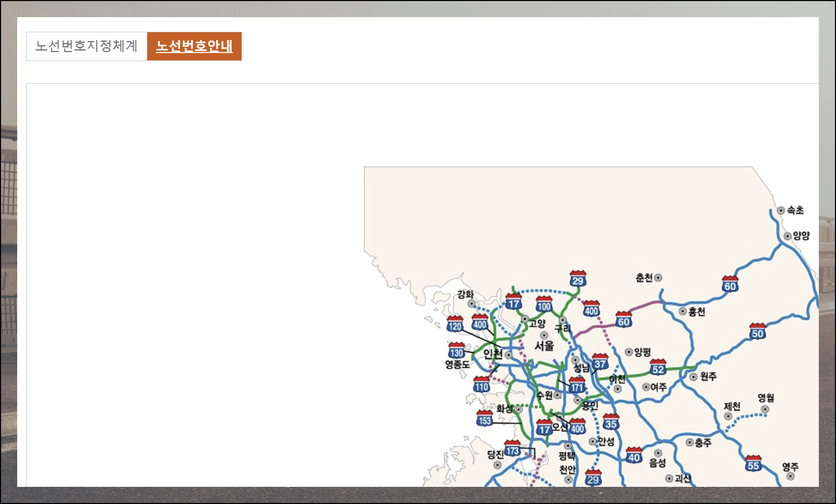Click route 400 shield right of route 120
Viewport: 836px width, 504px height.
(480, 322)
